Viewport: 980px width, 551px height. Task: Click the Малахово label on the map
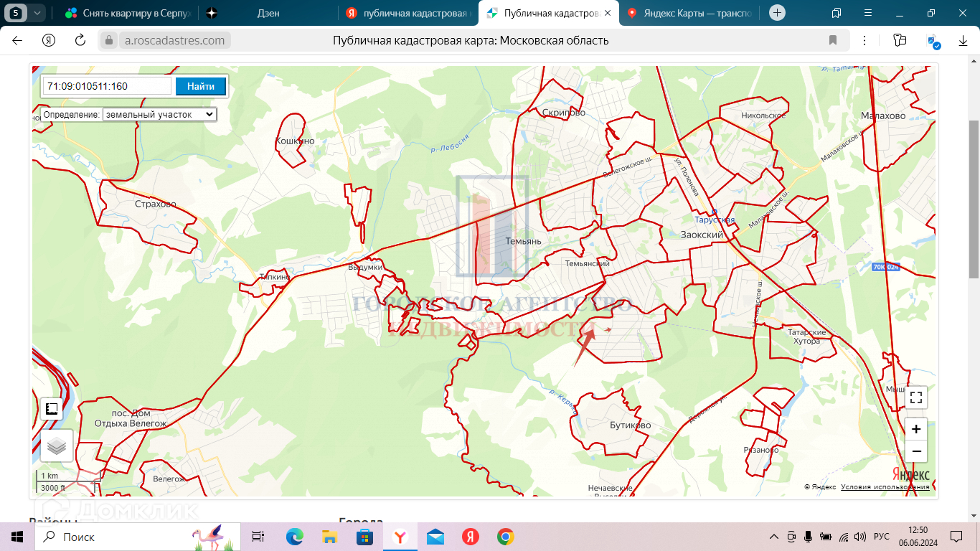pyautogui.click(x=883, y=116)
